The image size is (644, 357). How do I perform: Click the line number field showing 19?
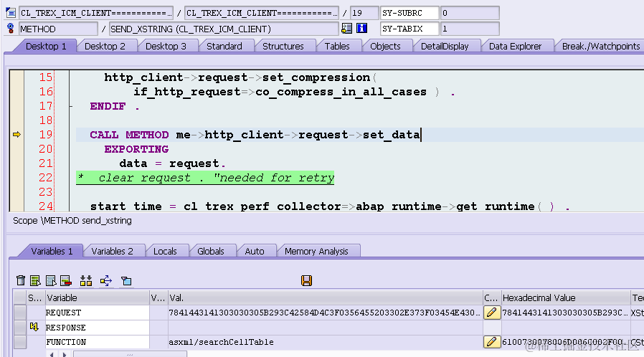[364, 13]
